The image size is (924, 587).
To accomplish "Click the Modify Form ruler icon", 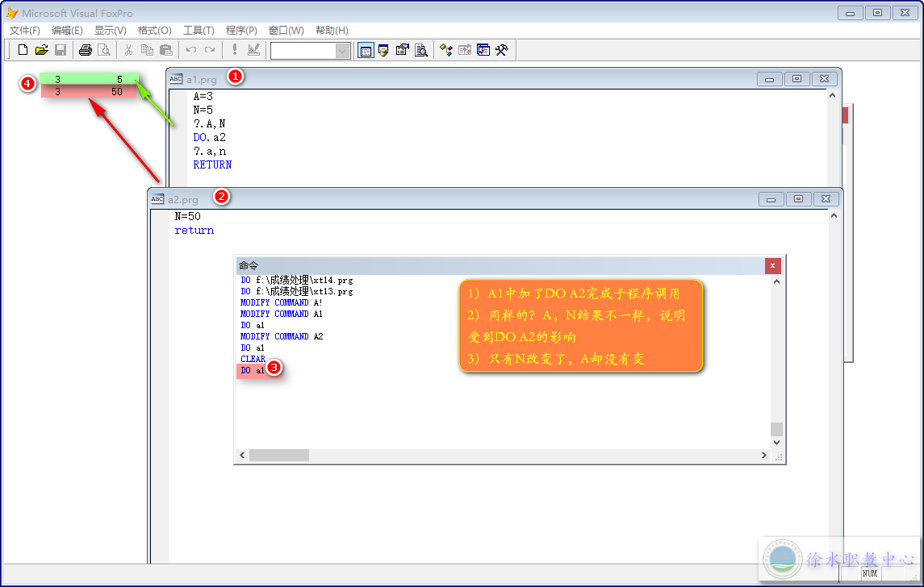I will pyautogui.click(x=253, y=50).
